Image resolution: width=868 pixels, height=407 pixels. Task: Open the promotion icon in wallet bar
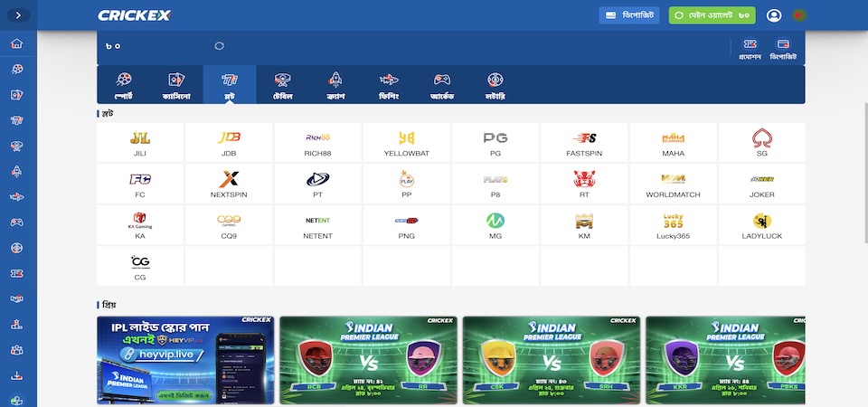(x=750, y=49)
